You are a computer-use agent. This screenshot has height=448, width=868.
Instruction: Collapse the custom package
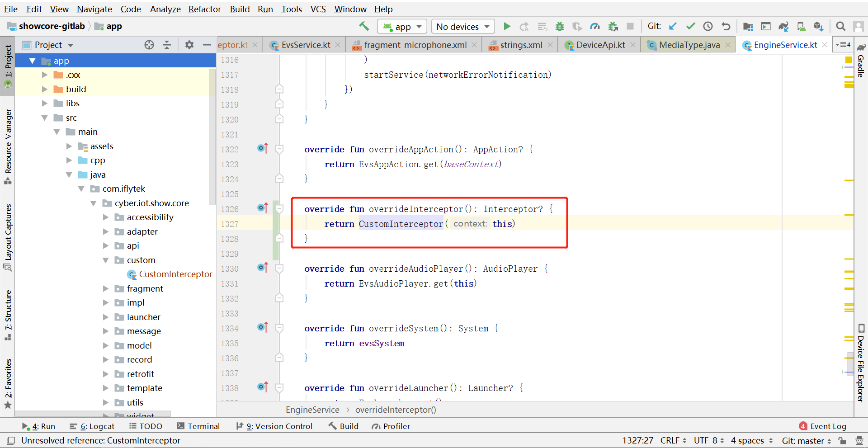105,260
